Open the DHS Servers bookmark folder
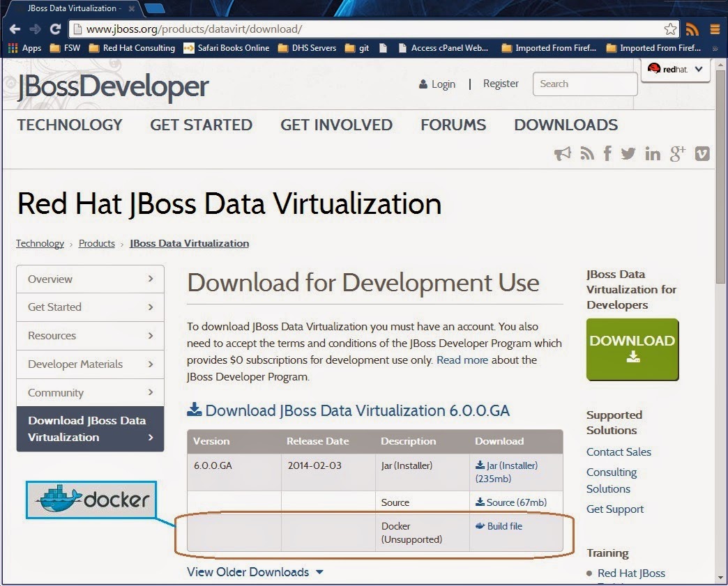 [x=307, y=48]
